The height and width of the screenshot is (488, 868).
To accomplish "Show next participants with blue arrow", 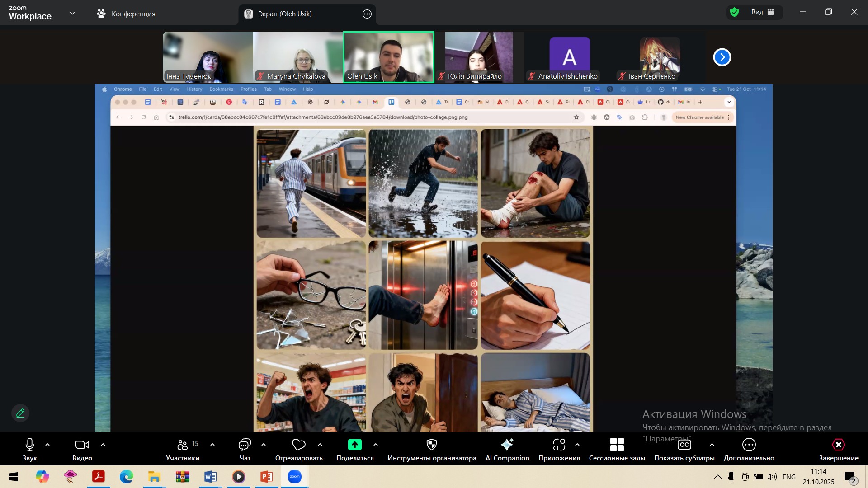I will [722, 57].
